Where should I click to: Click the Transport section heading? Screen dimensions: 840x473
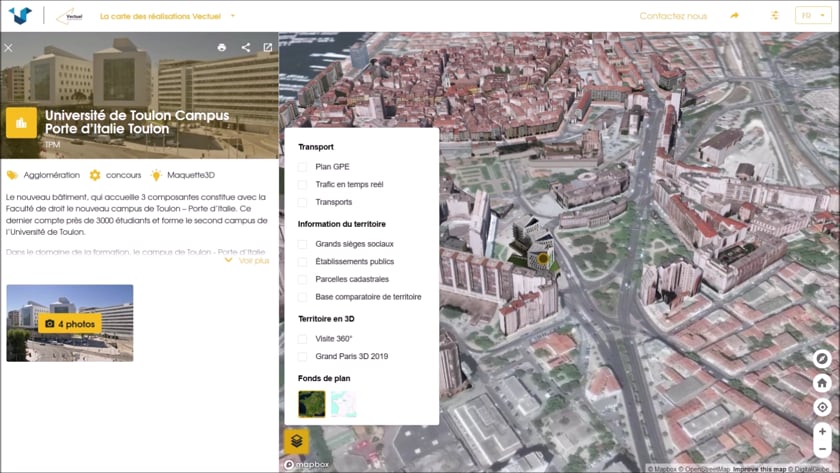316,147
